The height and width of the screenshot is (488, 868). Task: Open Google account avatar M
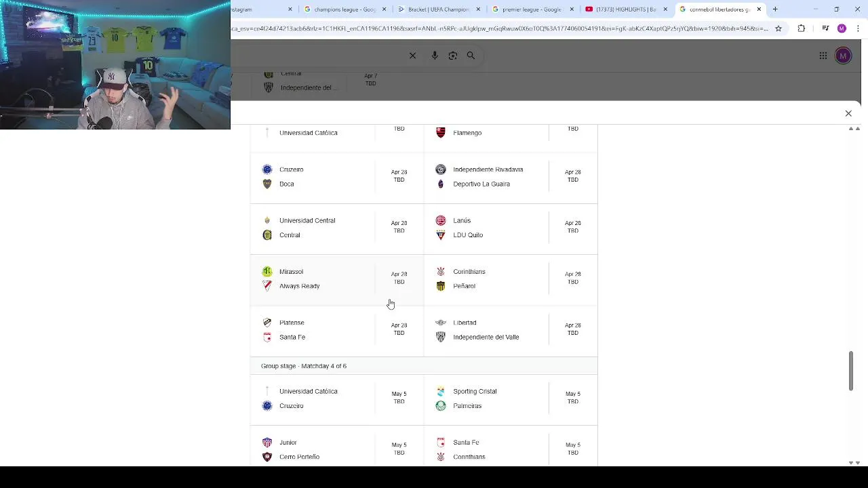pyautogui.click(x=843, y=56)
